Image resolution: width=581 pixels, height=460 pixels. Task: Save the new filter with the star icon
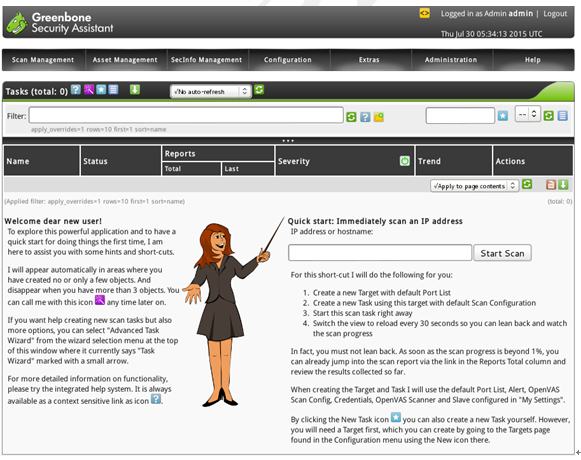pos(503,116)
